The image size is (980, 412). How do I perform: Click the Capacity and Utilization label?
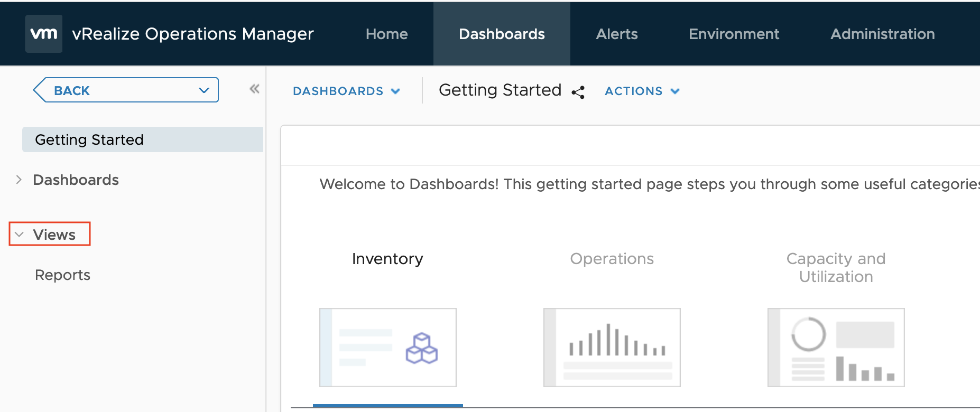click(836, 268)
